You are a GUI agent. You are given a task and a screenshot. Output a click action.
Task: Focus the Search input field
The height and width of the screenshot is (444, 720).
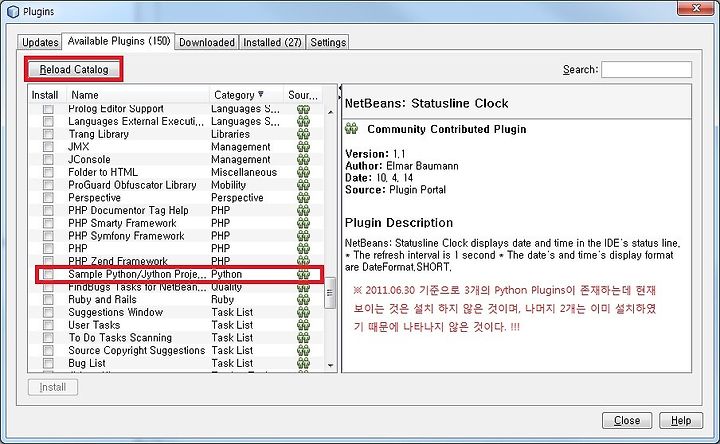click(x=647, y=69)
